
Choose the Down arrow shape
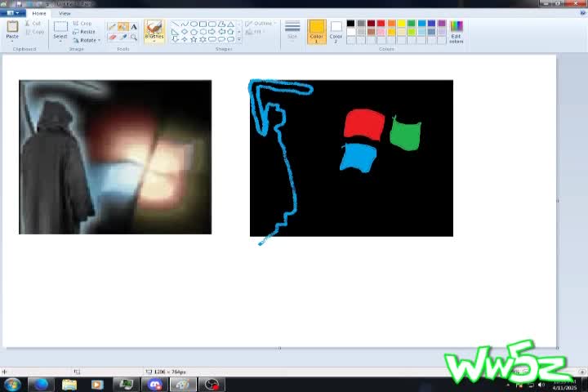[x=175, y=39]
